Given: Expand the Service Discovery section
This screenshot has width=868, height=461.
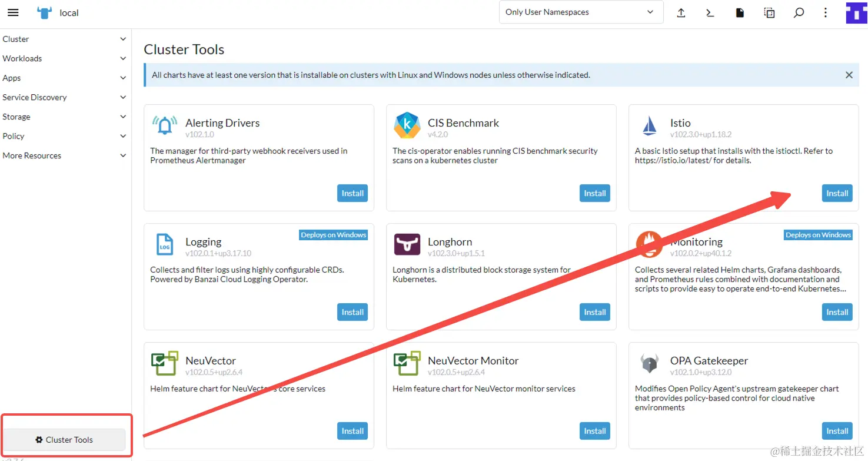Looking at the screenshot, I should tap(65, 97).
